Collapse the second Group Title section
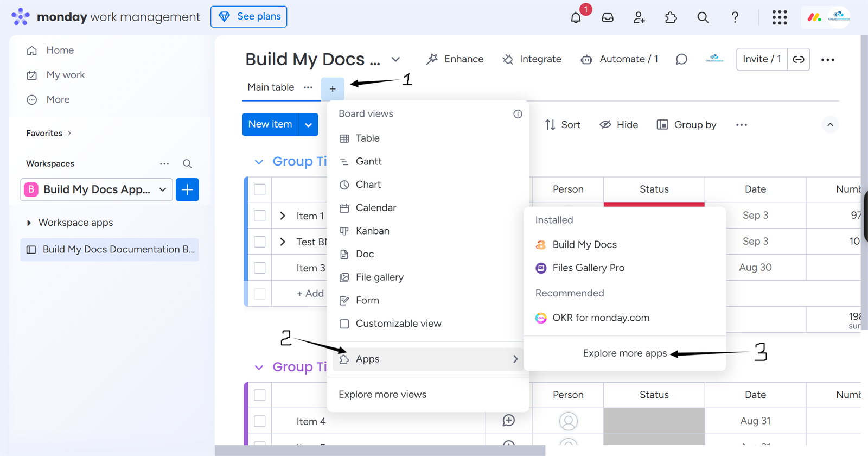 click(259, 368)
